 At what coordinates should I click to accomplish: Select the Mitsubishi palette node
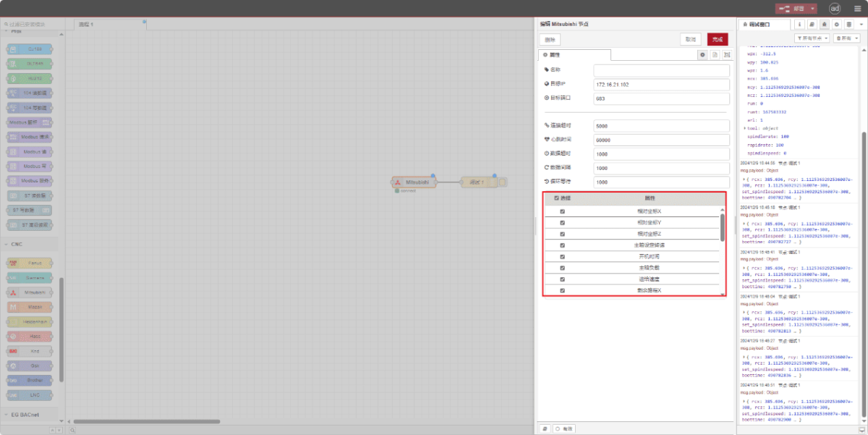pos(30,292)
